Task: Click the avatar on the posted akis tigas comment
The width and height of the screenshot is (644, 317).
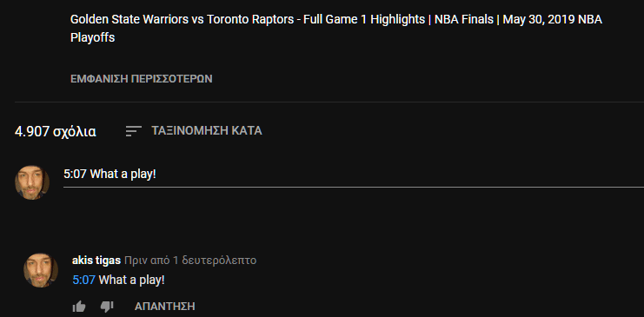Action: pos(41,270)
